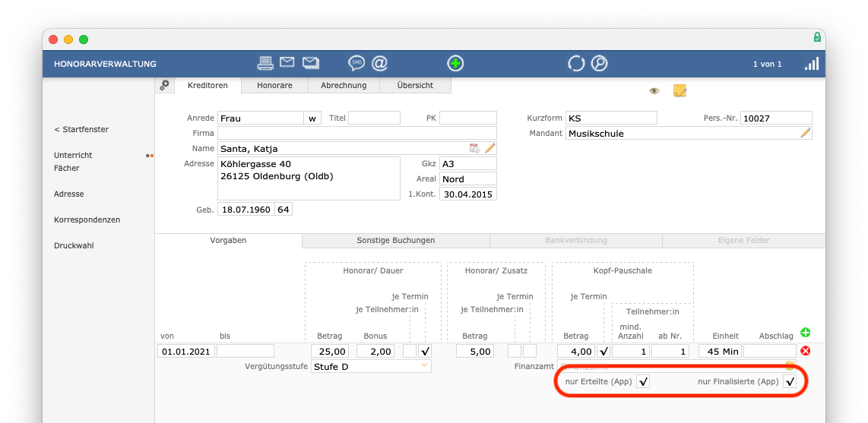Viewport: 868px width, 423px height.
Task: Open Korrespondenzen in the sidebar
Action: pyautogui.click(x=87, y=219)
